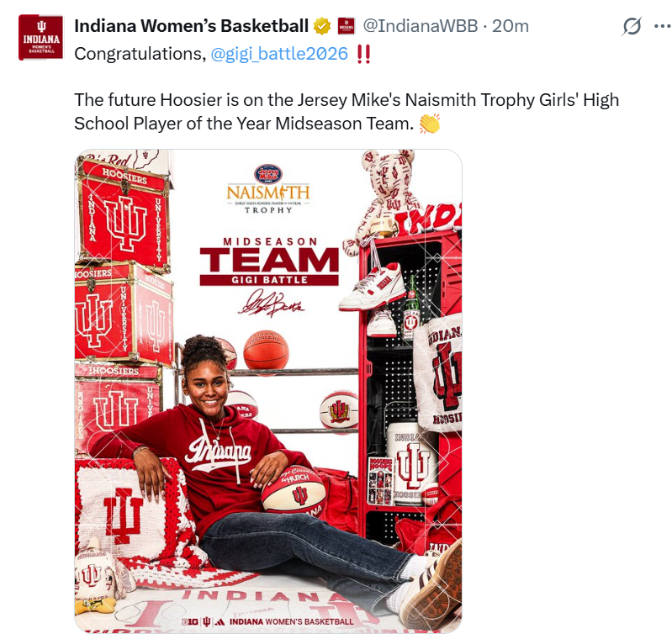Click the Indiana Women's Basketball footer in the image
The image size is (672, 639).
(x=267, y=621)
